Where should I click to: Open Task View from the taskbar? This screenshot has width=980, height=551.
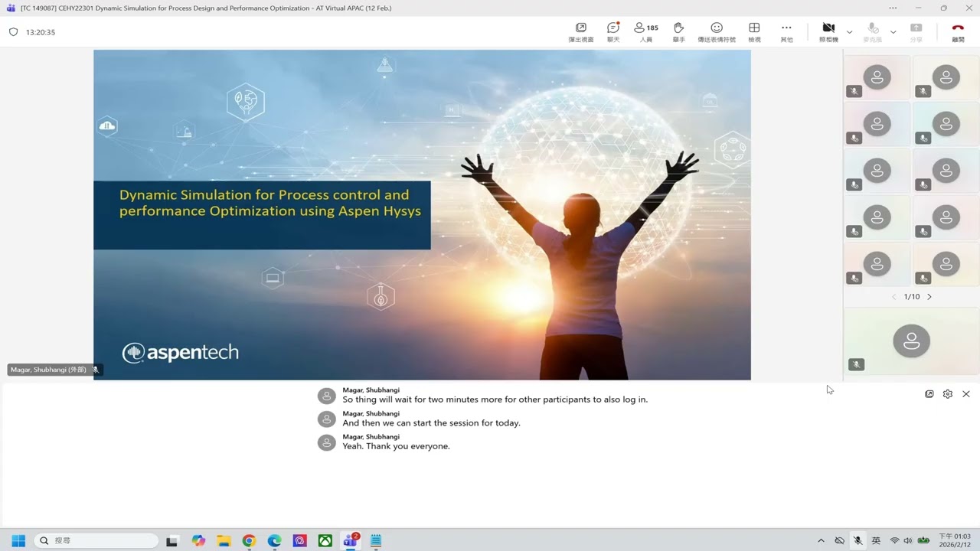(x=172, y=541)
